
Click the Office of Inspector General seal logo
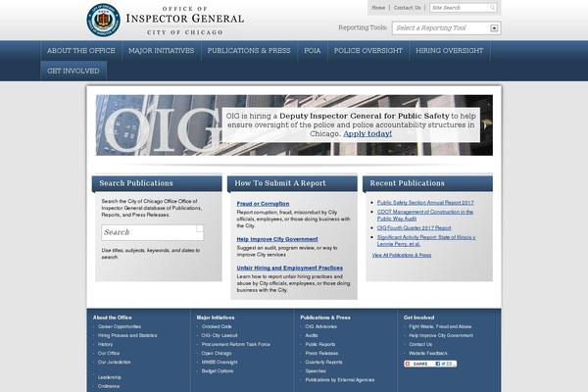[x=104, y=21]
